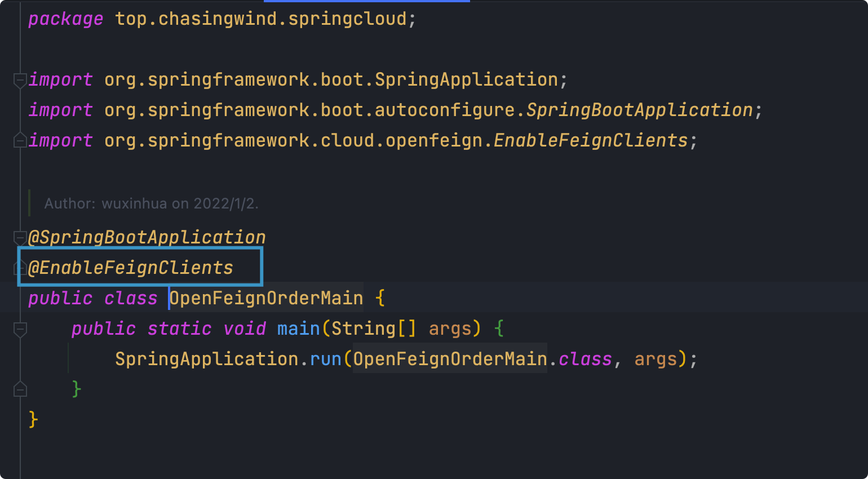Image resolution: width=868 pixels, height=479 pixels.
Task: Collapse fold marker next to @SpringBootApplication annotation
Action: [x=20, y=237]
